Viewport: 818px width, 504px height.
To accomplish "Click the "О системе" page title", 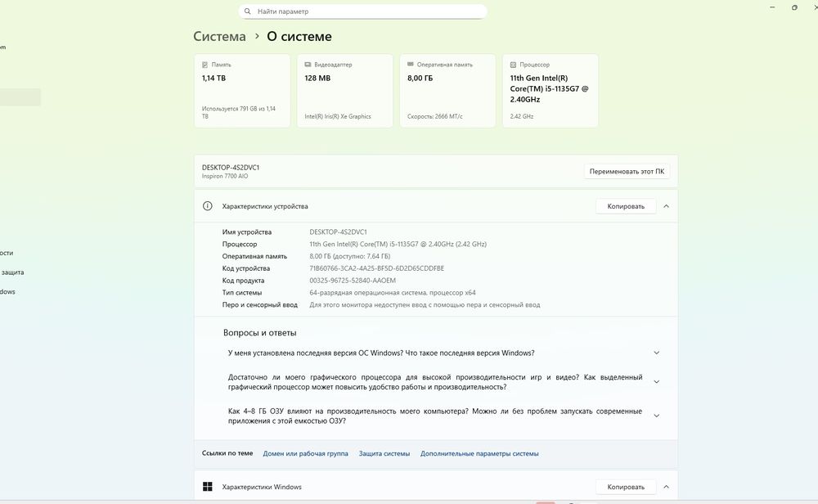I will tap(299, 36).
